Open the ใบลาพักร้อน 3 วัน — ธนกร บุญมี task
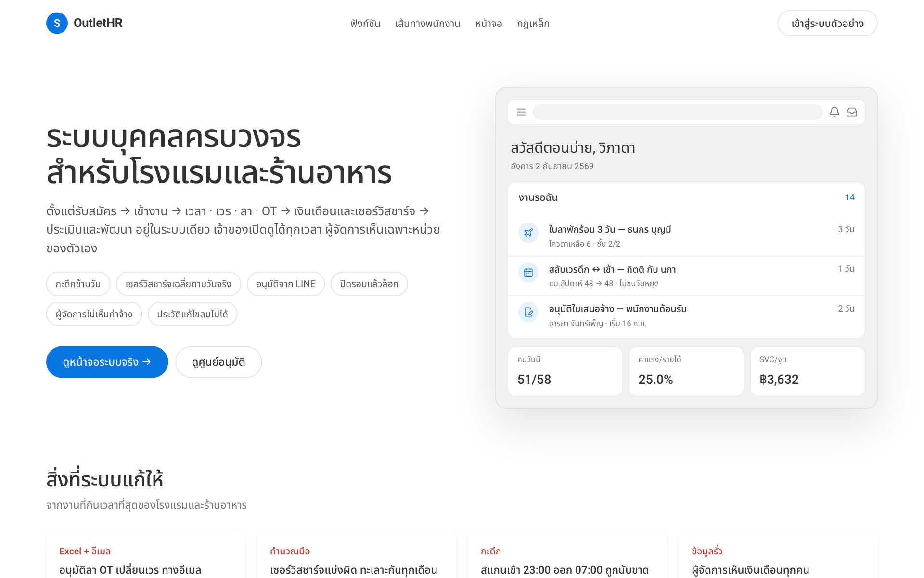This screenshot has width=924, height=578. click(x=686, y=236)
